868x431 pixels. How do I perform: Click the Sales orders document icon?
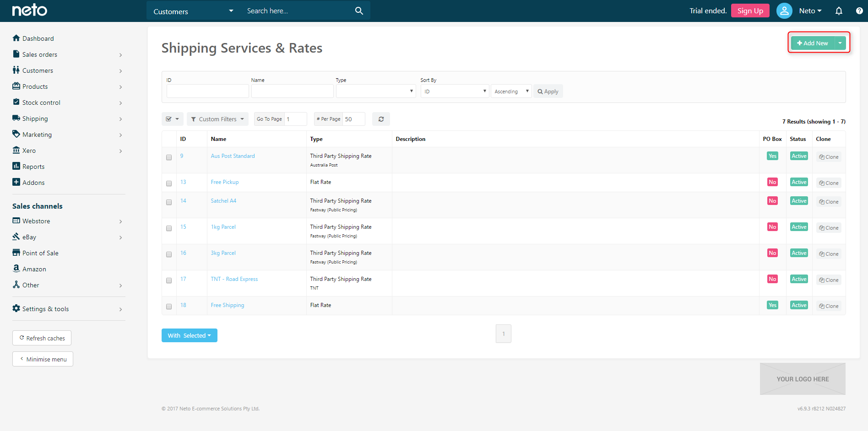(16, 54)
